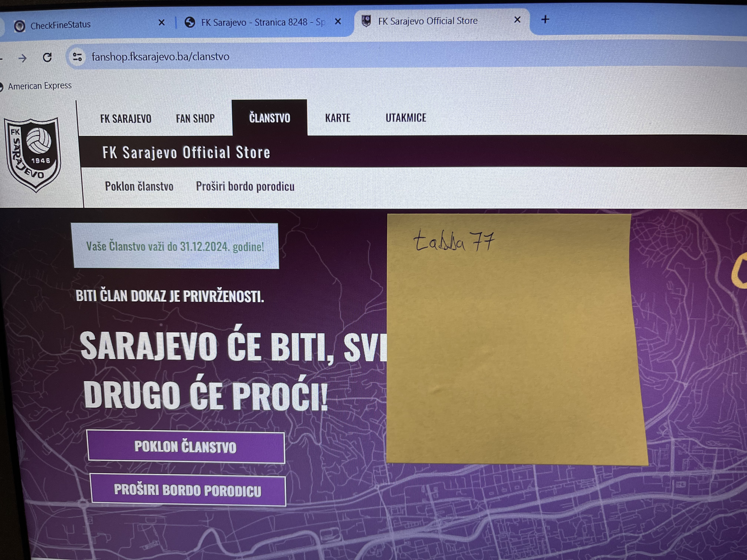Viewport: 747px width, 560px height.
Task: Close the FK Sarajevo Official Store tab
Action: [517, 20]
